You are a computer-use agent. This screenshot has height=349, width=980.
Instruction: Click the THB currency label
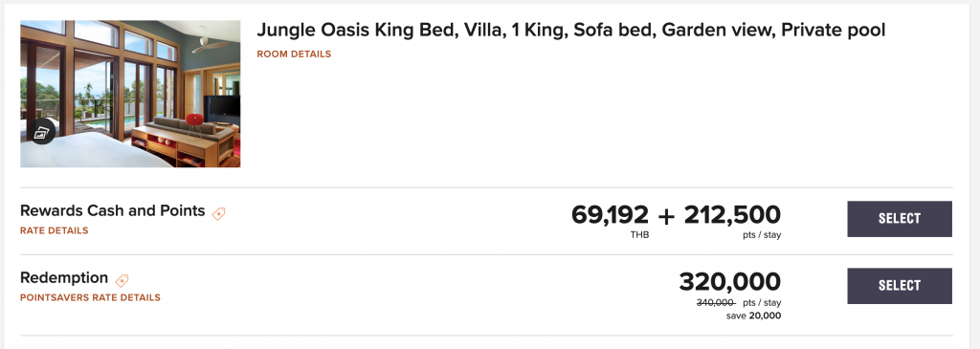639,235
